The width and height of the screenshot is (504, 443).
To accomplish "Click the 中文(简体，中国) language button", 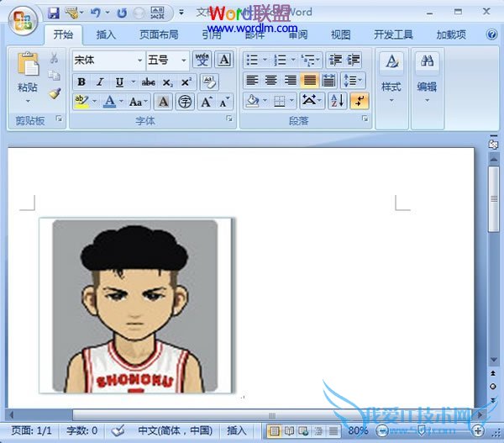I will coord(176,430).
